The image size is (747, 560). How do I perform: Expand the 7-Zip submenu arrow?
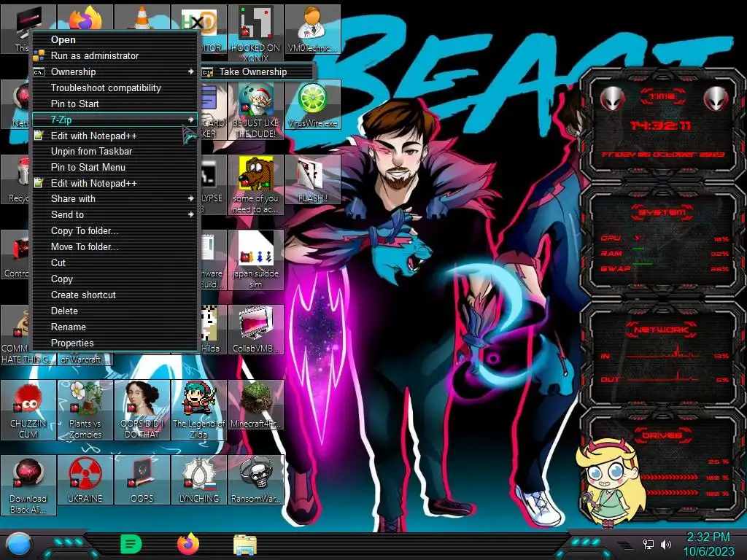[190, 120]
